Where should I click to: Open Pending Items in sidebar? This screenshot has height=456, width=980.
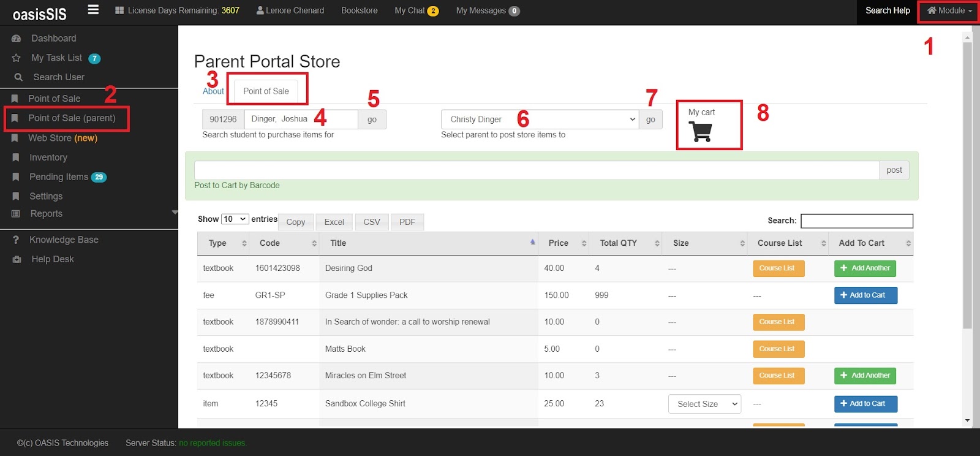[x=59, y=177]
